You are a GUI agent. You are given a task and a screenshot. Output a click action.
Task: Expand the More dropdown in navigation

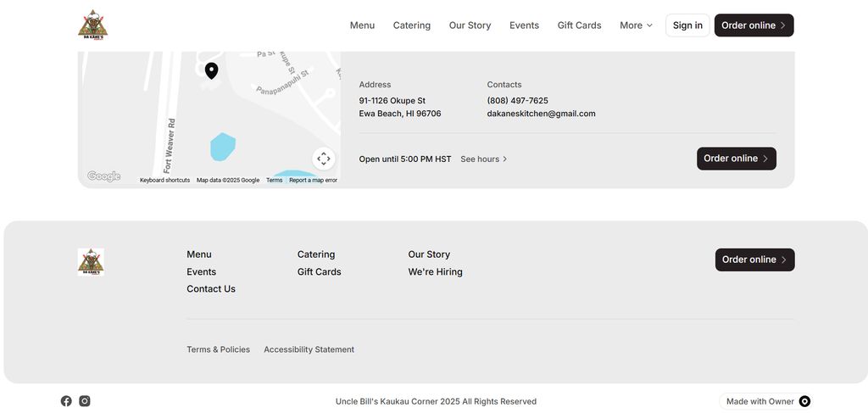(x=636, y=25)
